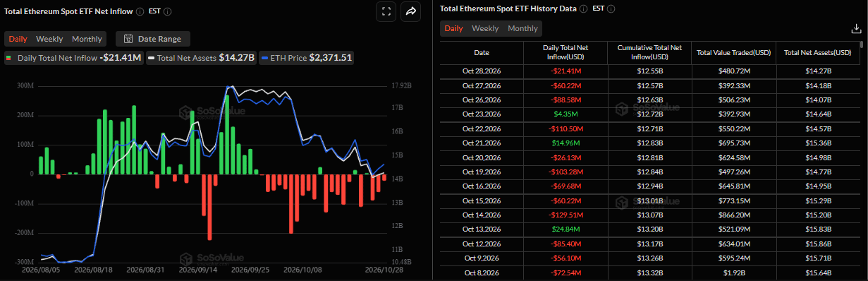Select the Oct 27,2026 row date

(x=482, y=85)
